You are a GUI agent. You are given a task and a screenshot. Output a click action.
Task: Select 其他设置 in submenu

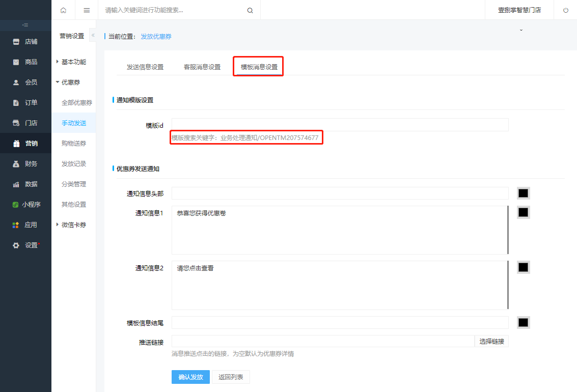point(74,205)
